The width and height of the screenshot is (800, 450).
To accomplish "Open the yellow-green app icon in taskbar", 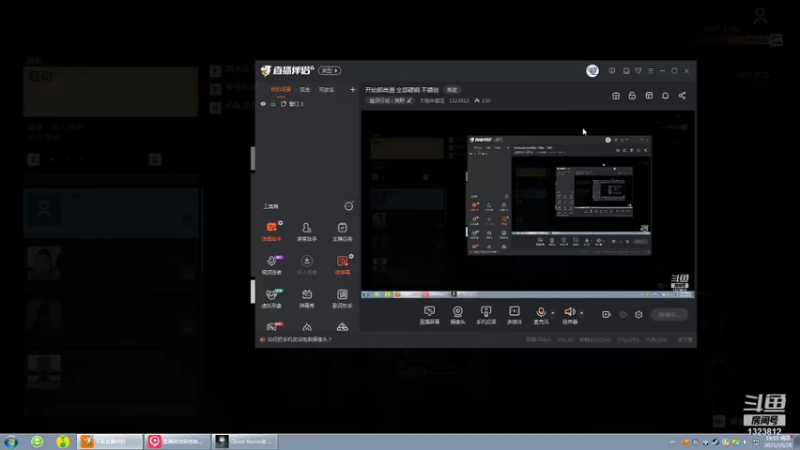I will pos(63,441).
